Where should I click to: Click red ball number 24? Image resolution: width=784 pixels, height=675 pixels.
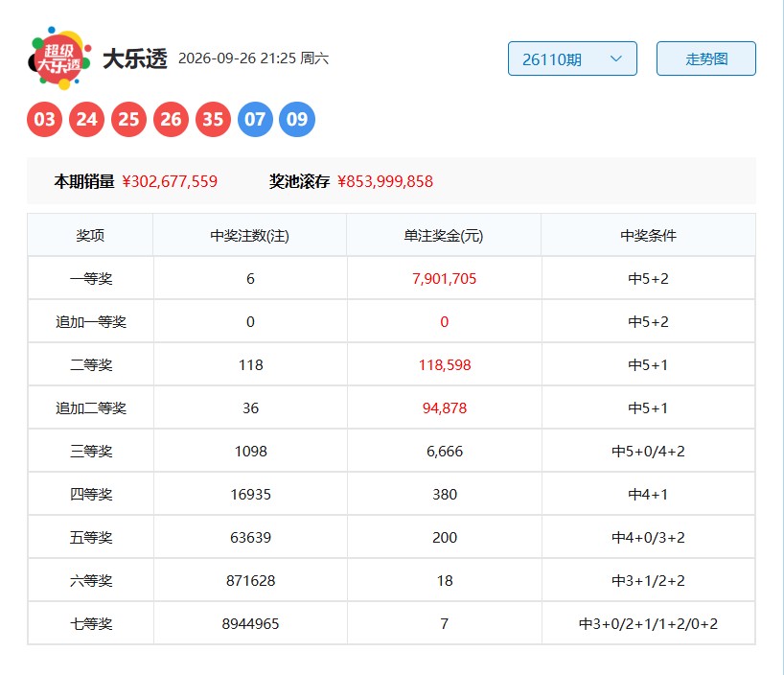(86, 119)
